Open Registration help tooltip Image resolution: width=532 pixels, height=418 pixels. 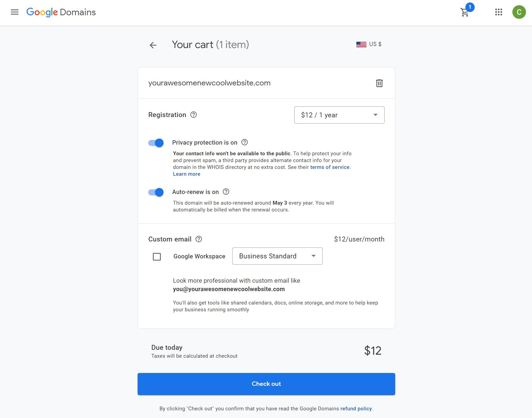pyautogui.click(x=194, y=115)
